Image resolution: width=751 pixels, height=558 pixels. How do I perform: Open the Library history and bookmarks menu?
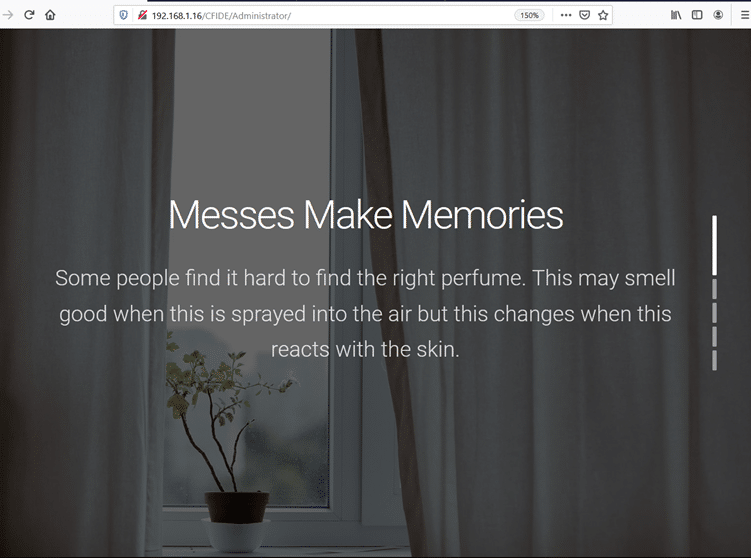[676, 15]
